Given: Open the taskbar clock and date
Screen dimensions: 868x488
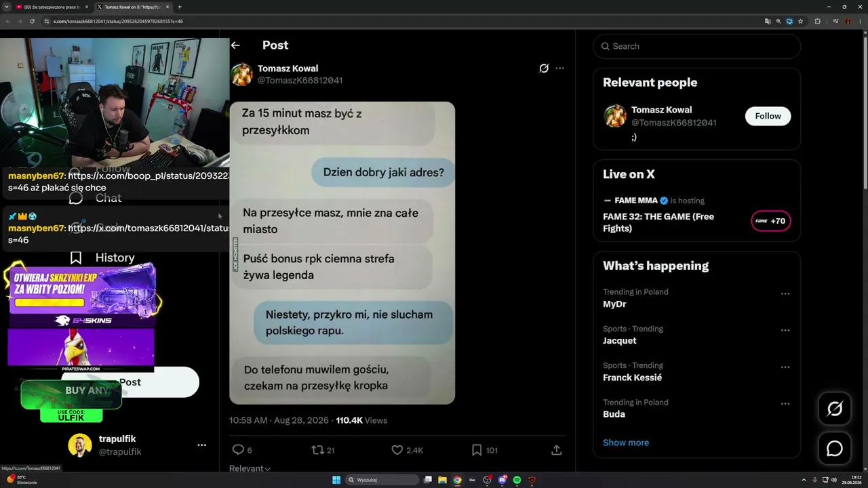Looking at the screenshot, I should click(x=851, y=480).
